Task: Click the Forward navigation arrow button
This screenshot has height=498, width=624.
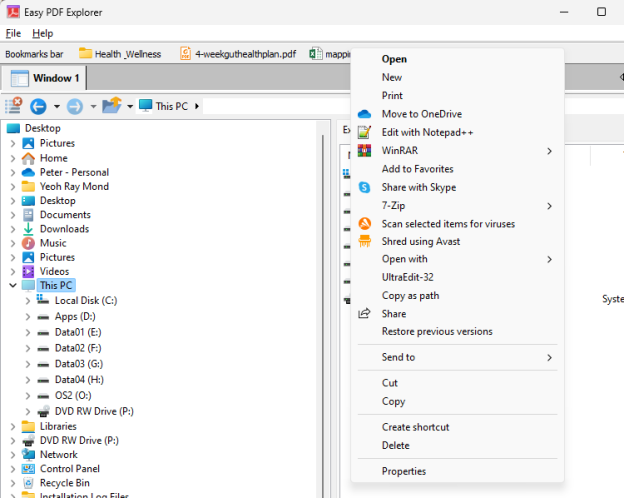Action: click(x=74, y=106)
